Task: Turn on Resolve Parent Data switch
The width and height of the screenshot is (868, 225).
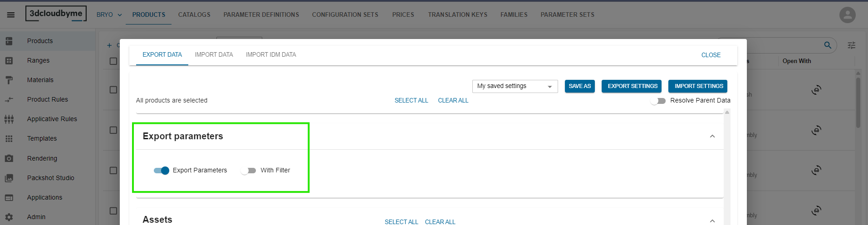Action: tap(657, 101)
